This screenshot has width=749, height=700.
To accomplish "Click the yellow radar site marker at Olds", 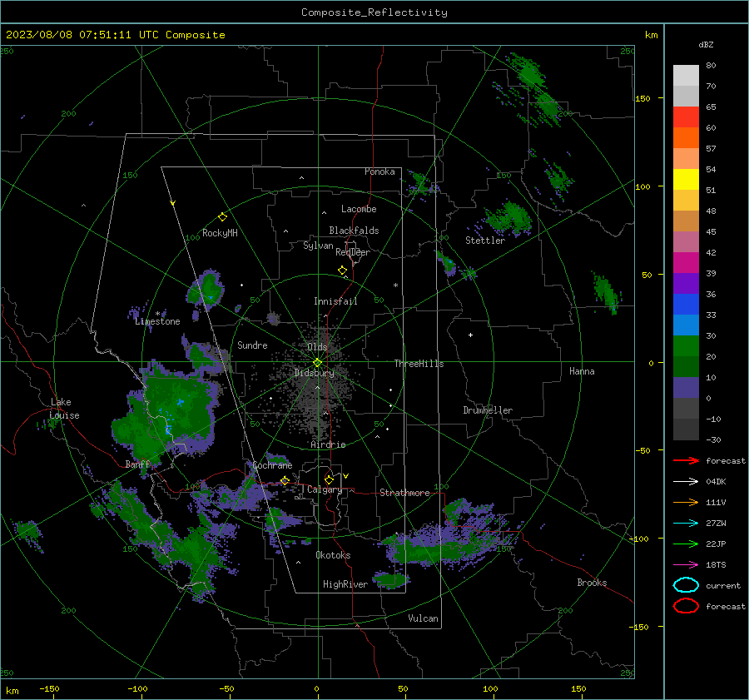I will [x=317, y=363].
